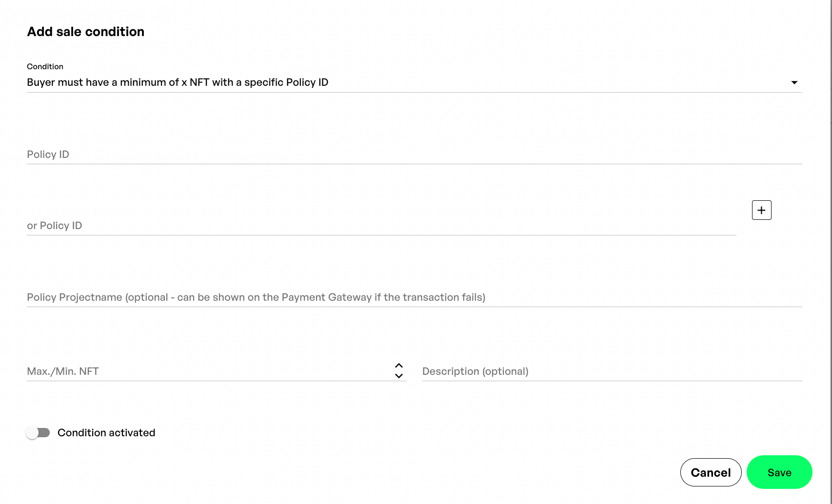Focus the first Policy ID field
Viewport: 832px width, 504px height.
click(414, 155)
